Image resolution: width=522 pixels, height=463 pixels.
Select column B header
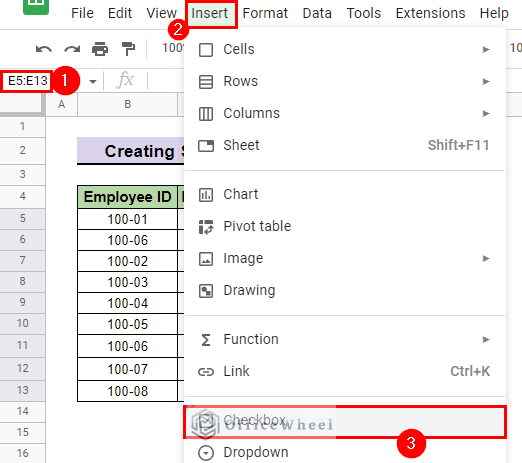(x=128, y=105)
